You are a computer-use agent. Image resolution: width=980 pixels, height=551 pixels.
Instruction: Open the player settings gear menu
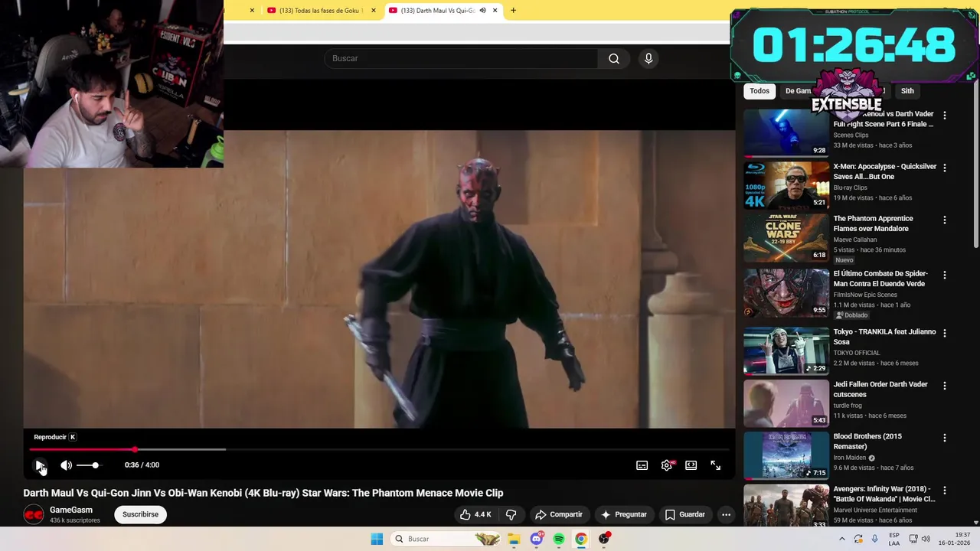coord(668,465)
